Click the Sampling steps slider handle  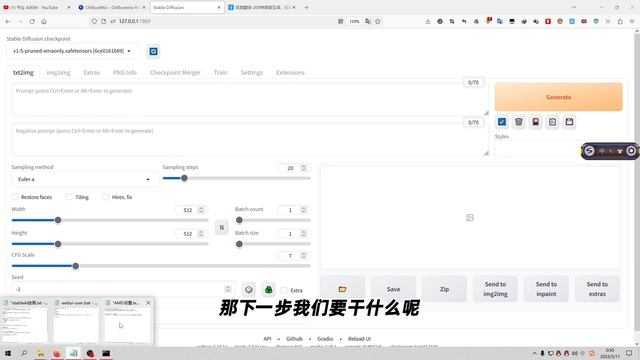184,178
